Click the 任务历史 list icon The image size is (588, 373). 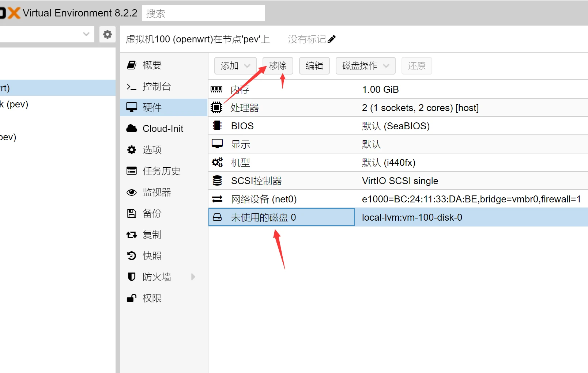pyautogui.click(x=132, y=171)
